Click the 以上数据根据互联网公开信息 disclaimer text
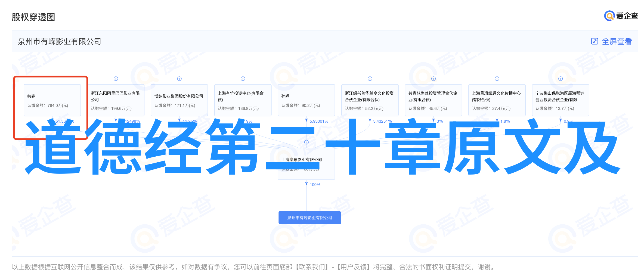Image resolution: width=644 pixels, height=279 pixels. (253, 267)
